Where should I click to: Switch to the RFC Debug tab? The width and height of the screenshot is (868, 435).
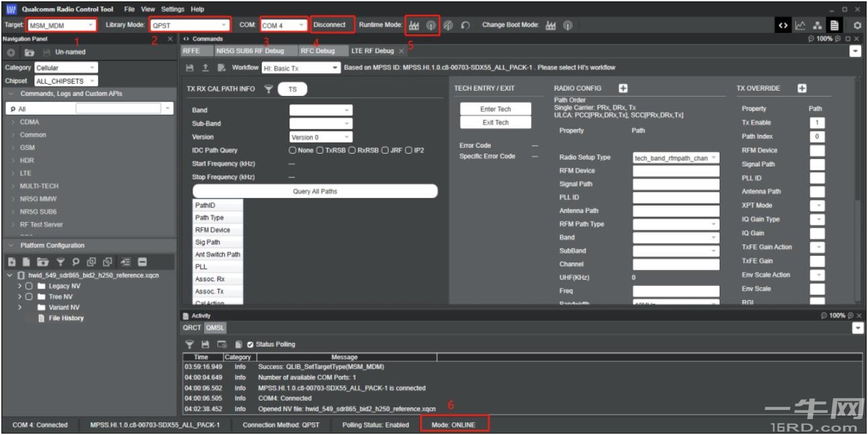pos(317,51)
